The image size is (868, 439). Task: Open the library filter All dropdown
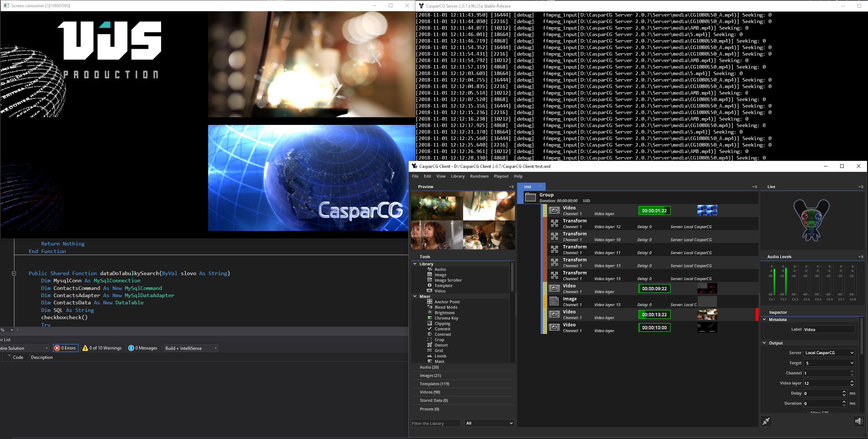click(x=489, y=423)
